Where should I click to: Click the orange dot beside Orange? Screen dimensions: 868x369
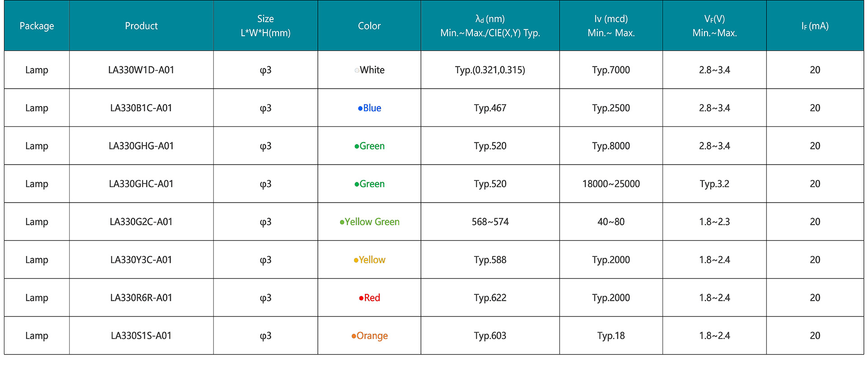[354, 336]
